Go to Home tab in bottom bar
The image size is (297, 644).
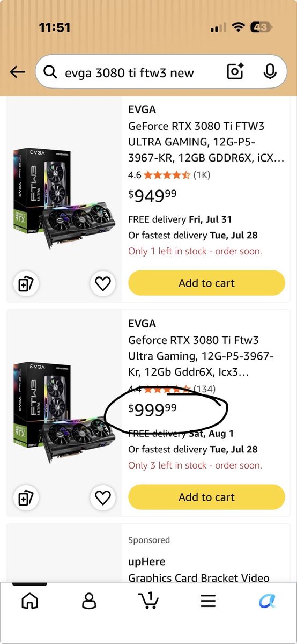click(x=29, y=601)
